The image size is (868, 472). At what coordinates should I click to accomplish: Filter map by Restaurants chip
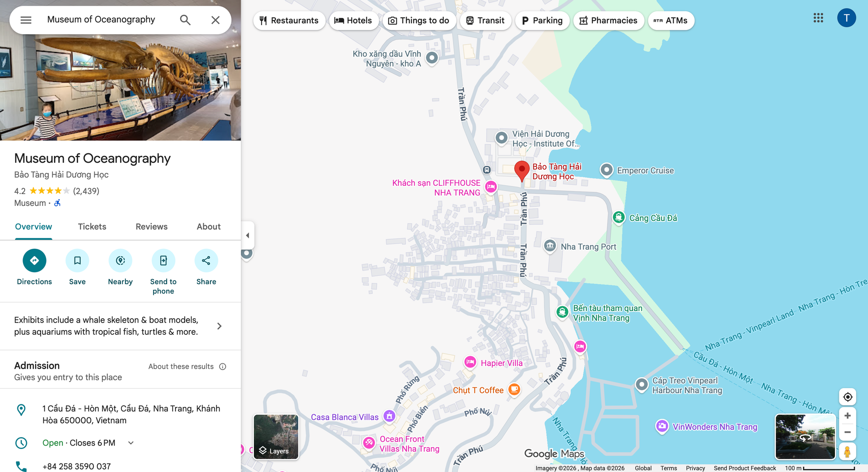click(289, 20)
